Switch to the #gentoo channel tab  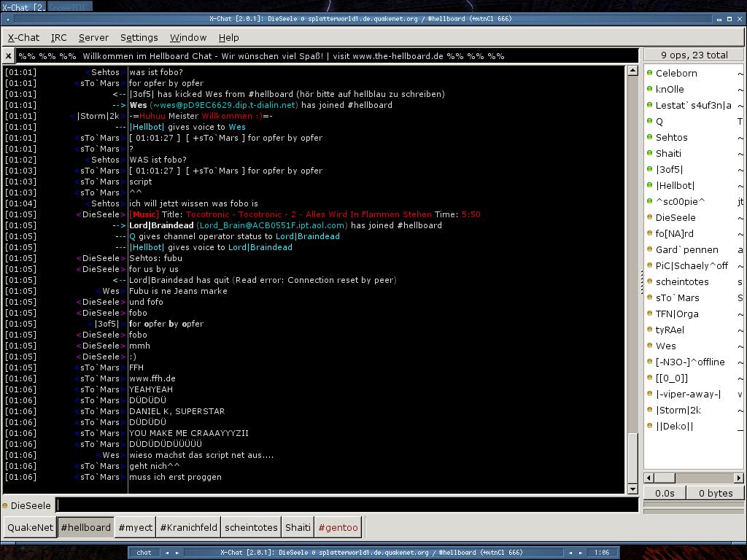tap(338, 527)
